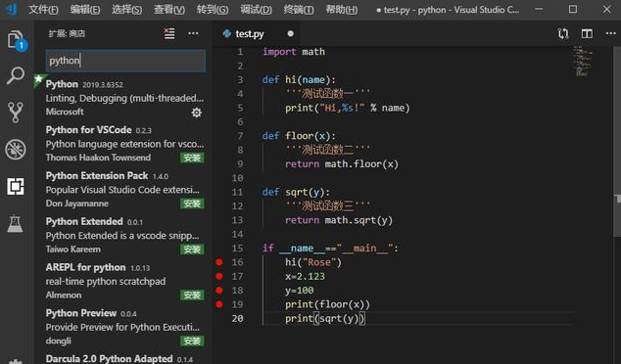The width and height of the screenshot is (621, 364).
Task: Click 'def sqrt(y):' code line
Action: pyautogui.click(x=296, y=193)
